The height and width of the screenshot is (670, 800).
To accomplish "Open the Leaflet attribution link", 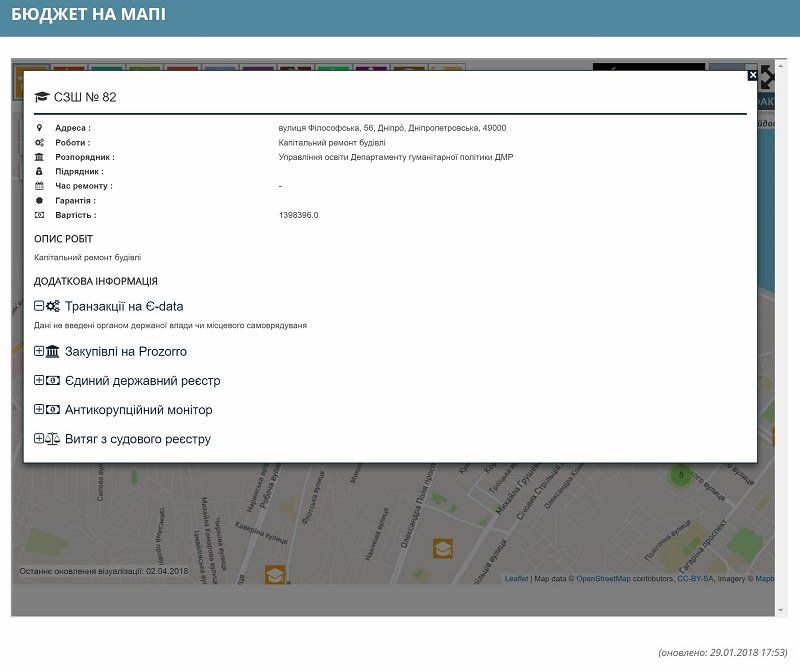I will 516,579.
